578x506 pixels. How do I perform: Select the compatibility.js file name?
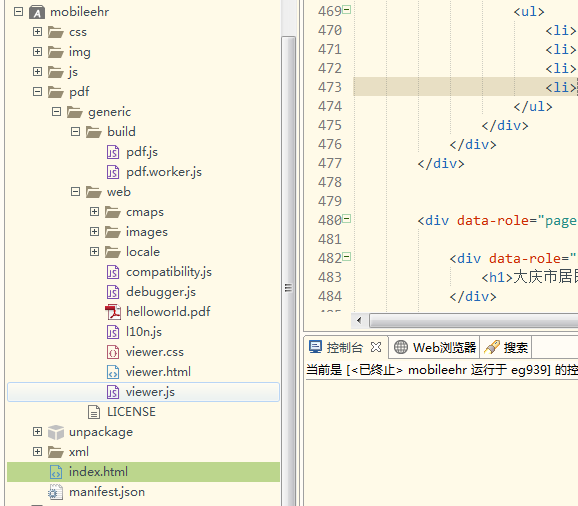tap(169, 272)
